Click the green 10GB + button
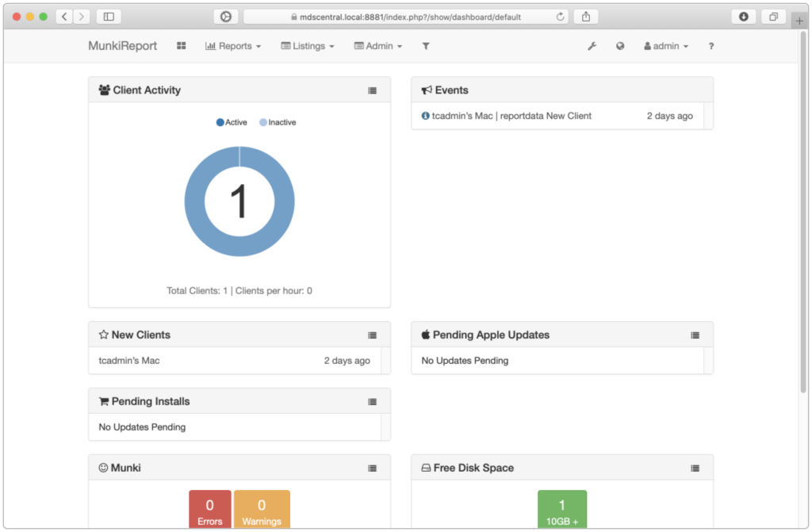This screenshot has width=812, height=532. click(562, 509)
